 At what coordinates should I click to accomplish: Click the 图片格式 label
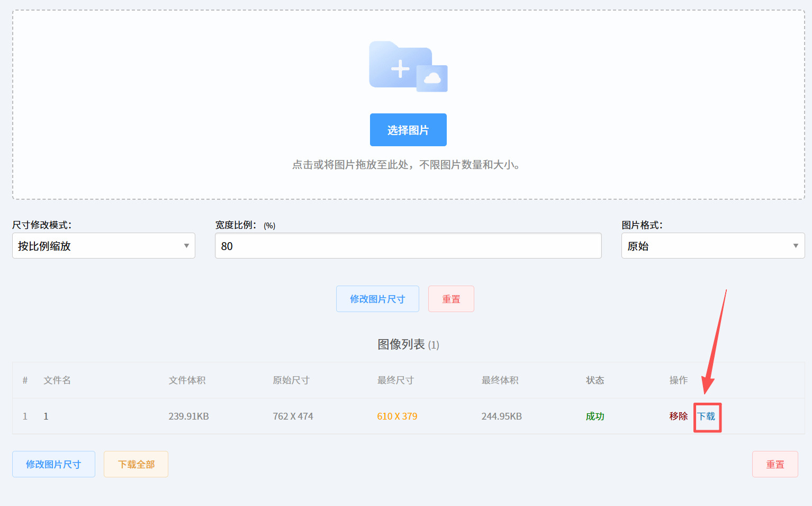[x=642, y=225]
